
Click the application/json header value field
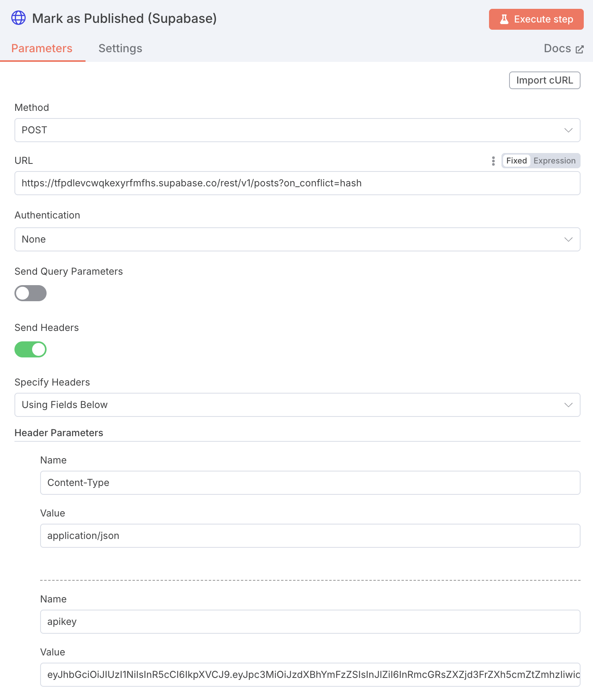click(x=310, y=536)
